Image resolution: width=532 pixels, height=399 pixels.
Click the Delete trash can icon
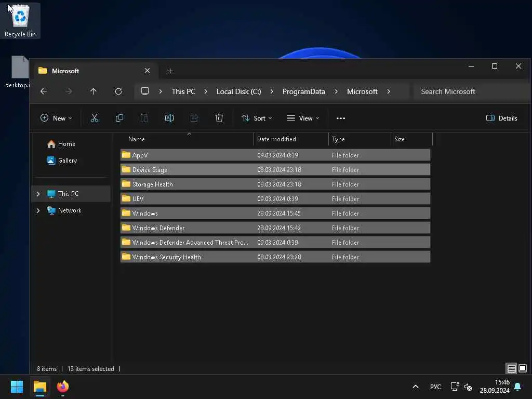coord(219,118)
